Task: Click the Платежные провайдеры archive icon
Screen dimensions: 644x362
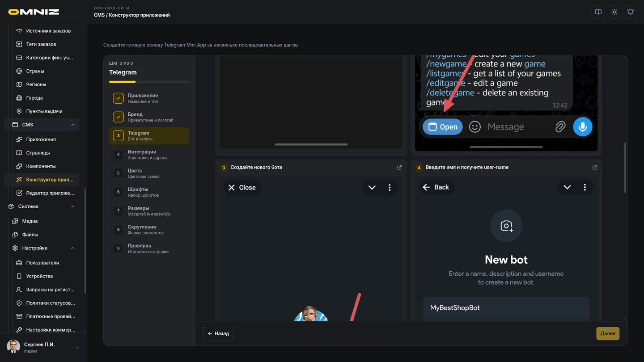Action: click(x=19, y=316)
